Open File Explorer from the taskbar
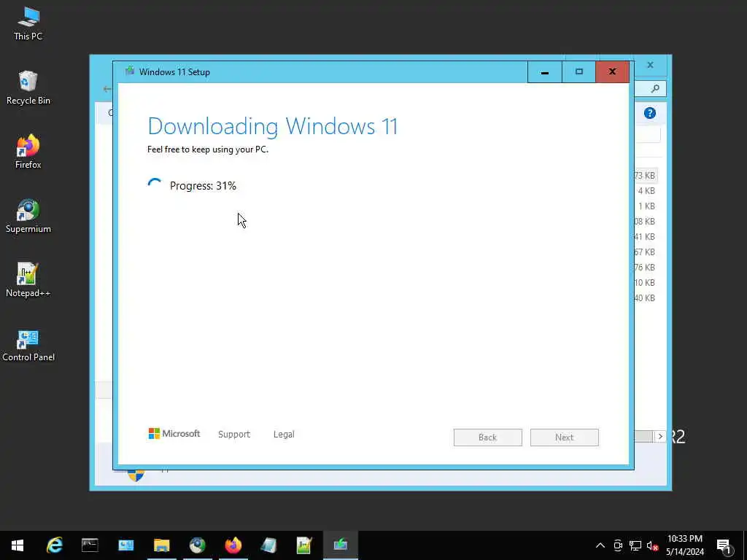This screenshot has width=747, height=560. 161,545
